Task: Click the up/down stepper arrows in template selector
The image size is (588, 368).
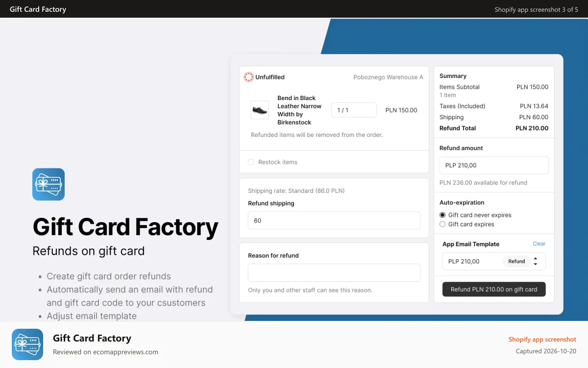Action: (x=536, y=262)
